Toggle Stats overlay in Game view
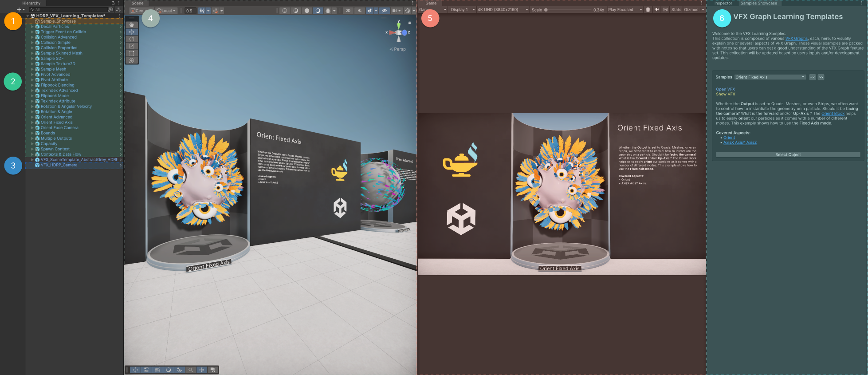This screenshot has width=868, height=375. click(x=676, y=10)
